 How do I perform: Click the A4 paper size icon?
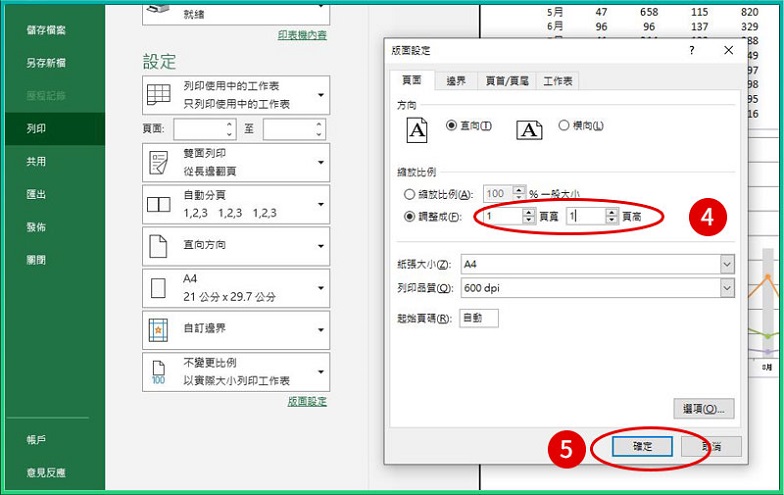coord(158,288)
